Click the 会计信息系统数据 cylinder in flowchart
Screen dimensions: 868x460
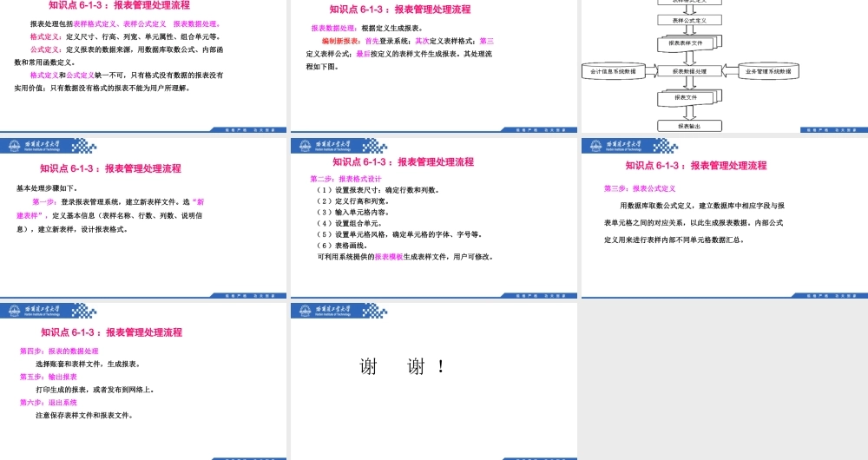(x=614, y=71)
